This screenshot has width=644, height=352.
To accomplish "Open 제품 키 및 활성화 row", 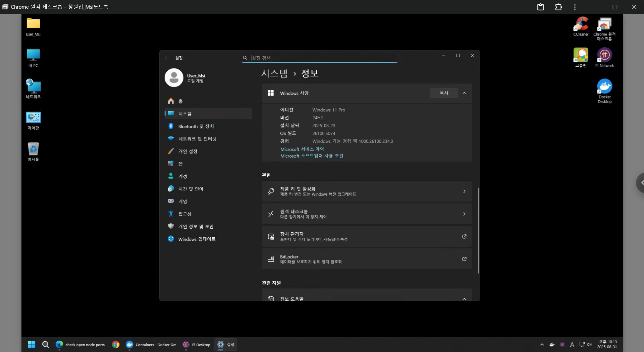I will coord(367,191).
